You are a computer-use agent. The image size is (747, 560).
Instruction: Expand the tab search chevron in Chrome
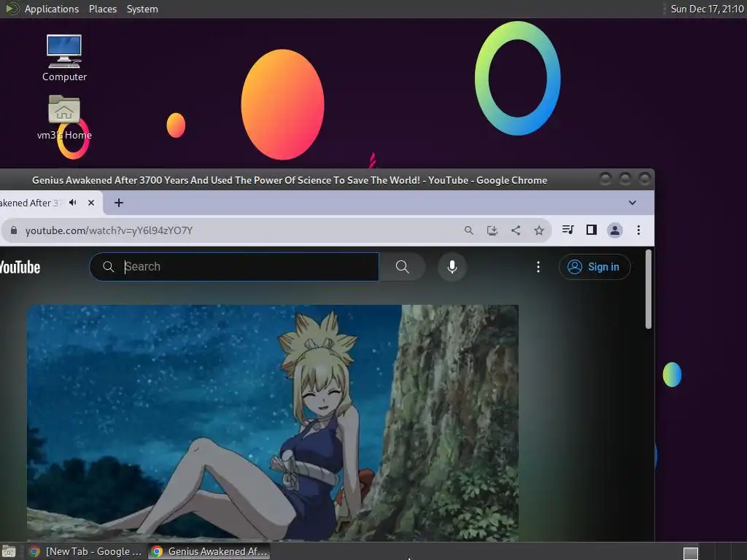(x=632, y=203)
